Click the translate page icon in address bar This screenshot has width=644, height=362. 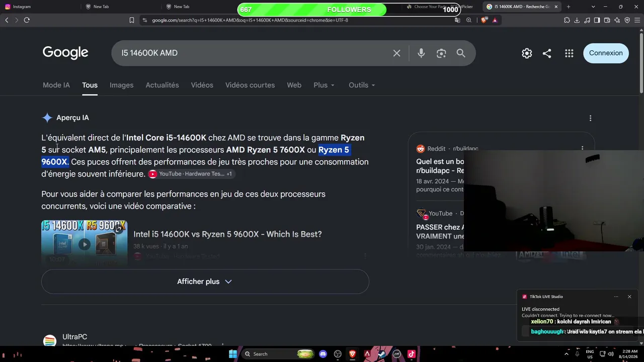pyautogui.click(x=457, y=20)
